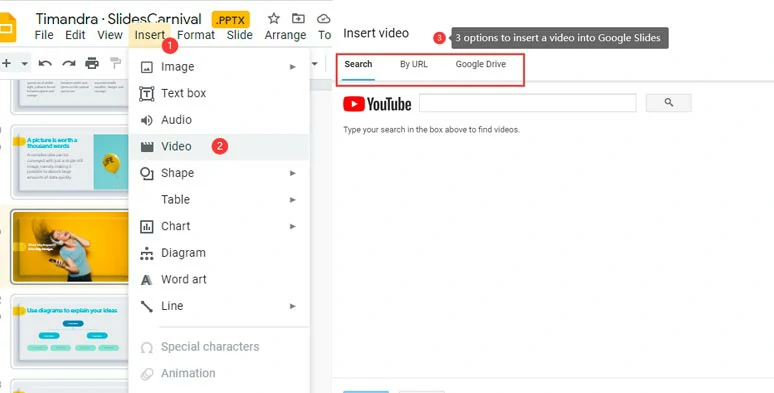This screenshot has width=774, height=393.
Task: Expand the Table submenu arrow
Action: click(x=293, y=200)
